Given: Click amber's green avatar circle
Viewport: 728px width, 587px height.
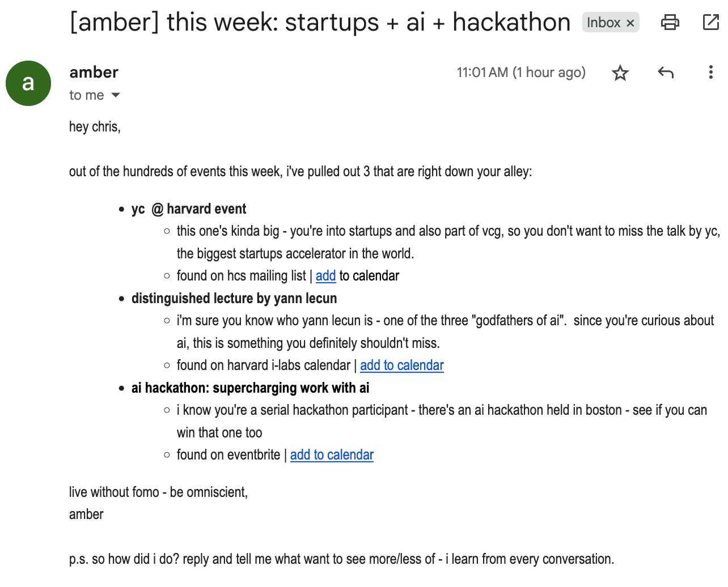Looking at the screenshot, I should point(28,83).
